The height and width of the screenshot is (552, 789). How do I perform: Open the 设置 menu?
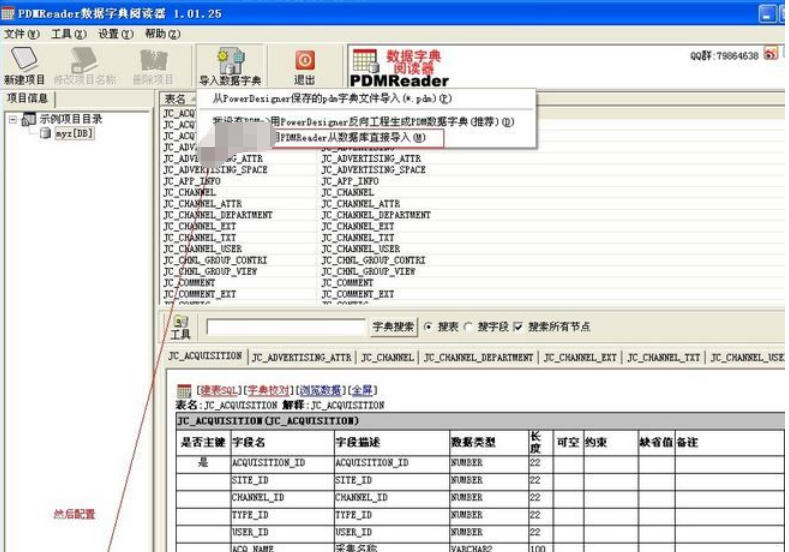tap(115, 34)
